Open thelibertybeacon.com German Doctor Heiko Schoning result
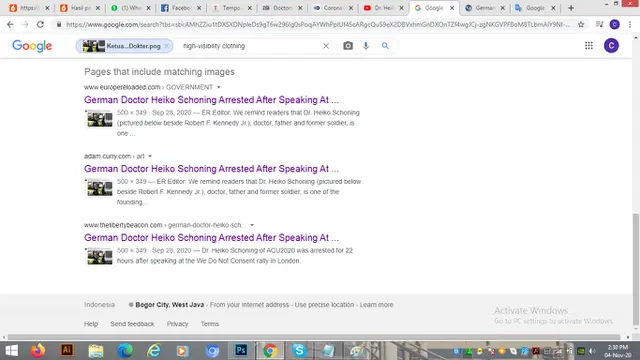This screenshot has width=640, height=360. pyautogui.click(x=211, y=238)
